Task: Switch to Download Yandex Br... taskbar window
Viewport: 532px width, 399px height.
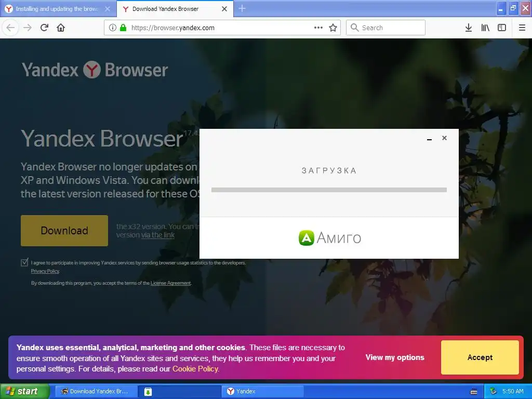Action: [x=96, y=392]
